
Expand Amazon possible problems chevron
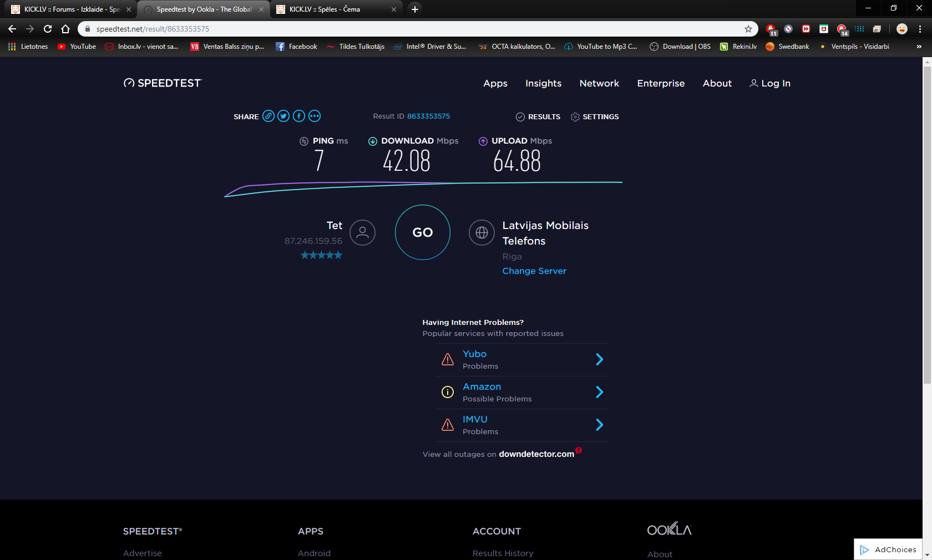tap(599, 392)
